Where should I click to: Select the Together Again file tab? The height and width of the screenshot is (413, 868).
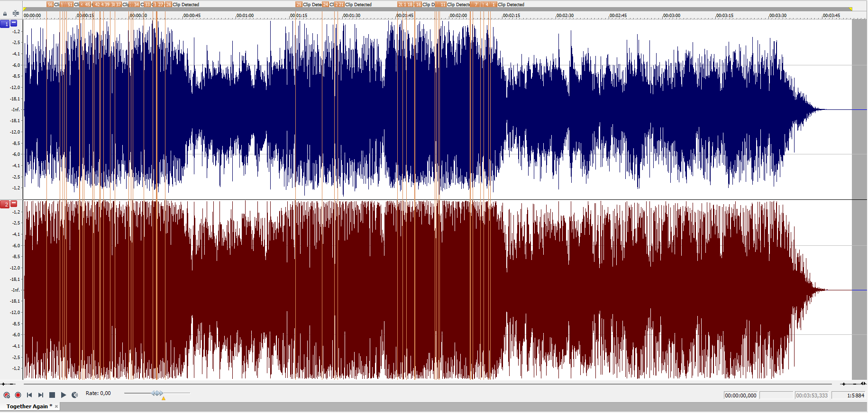(x=27, y=406)
